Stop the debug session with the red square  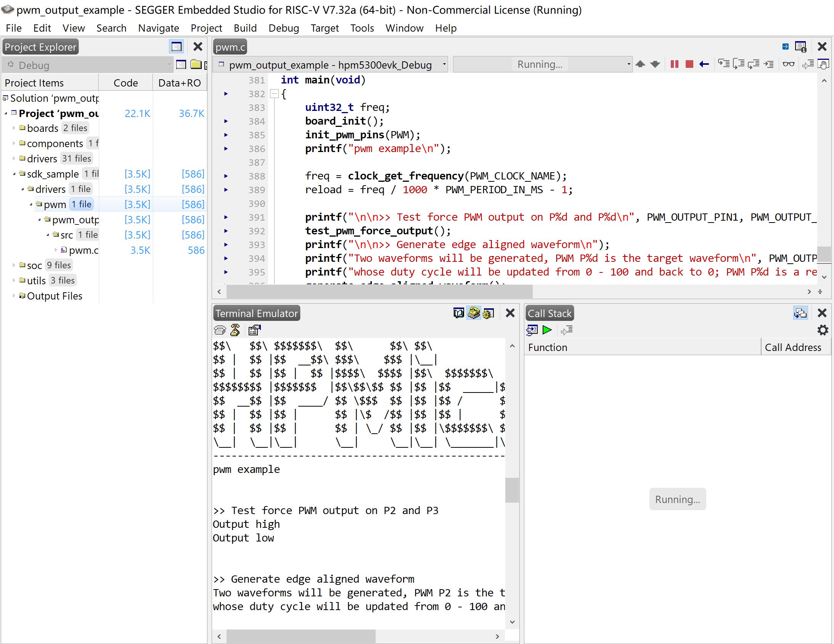pyautogui.click(x=689, y=64)
